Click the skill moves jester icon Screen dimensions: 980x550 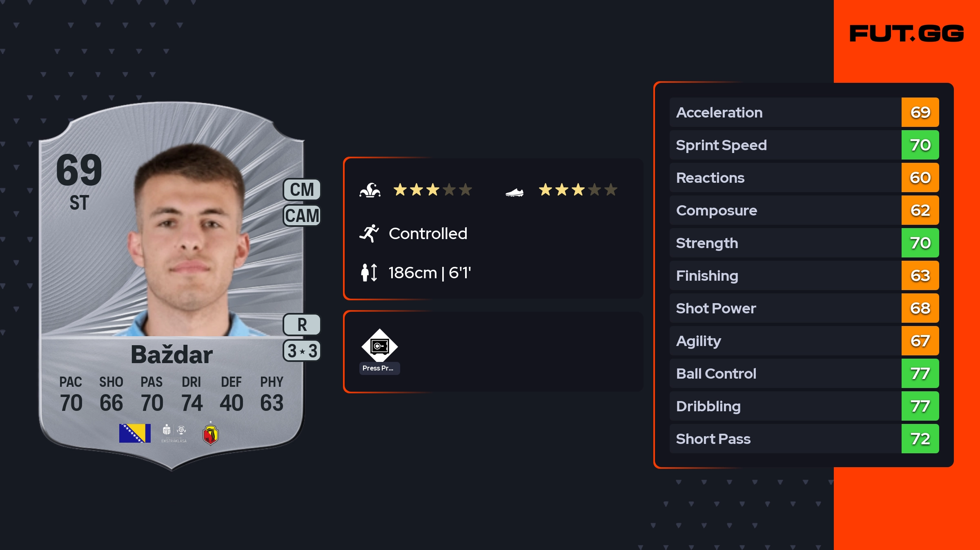370,190
